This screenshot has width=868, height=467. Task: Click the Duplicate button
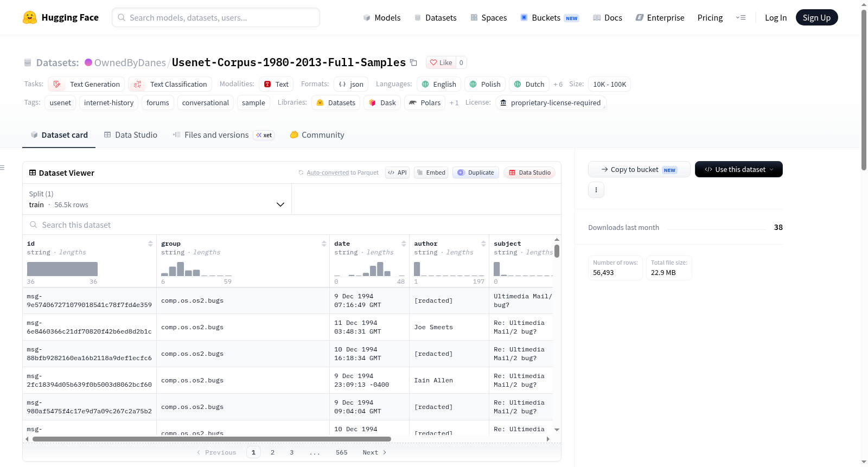pos(476,172)
